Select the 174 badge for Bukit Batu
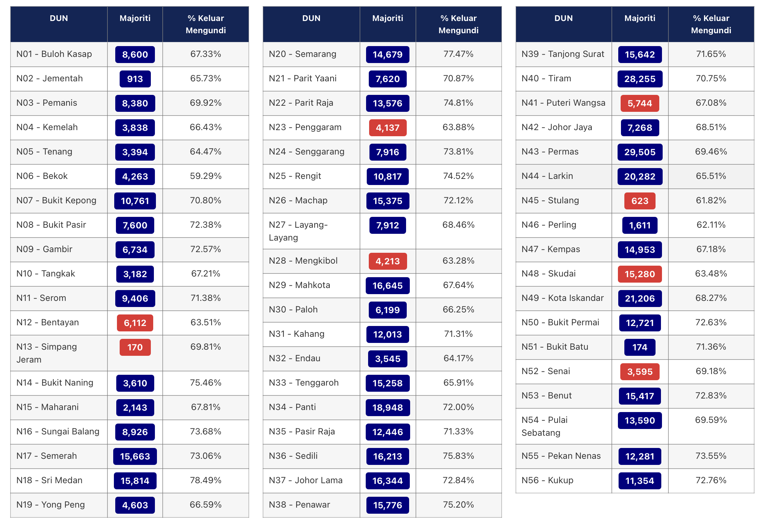 (640, 347)
